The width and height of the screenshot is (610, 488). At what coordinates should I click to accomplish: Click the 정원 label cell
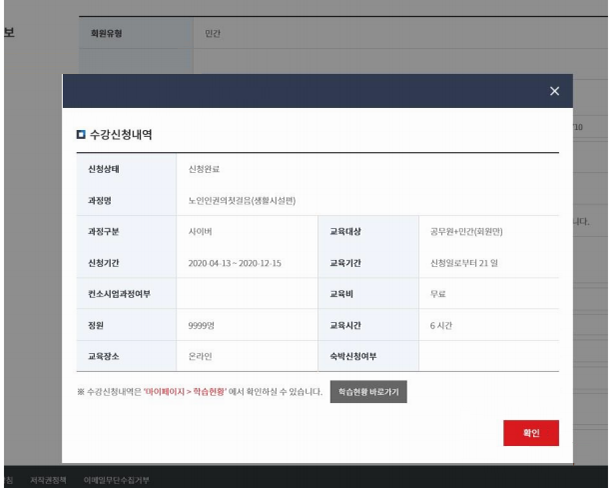(126, 325)
